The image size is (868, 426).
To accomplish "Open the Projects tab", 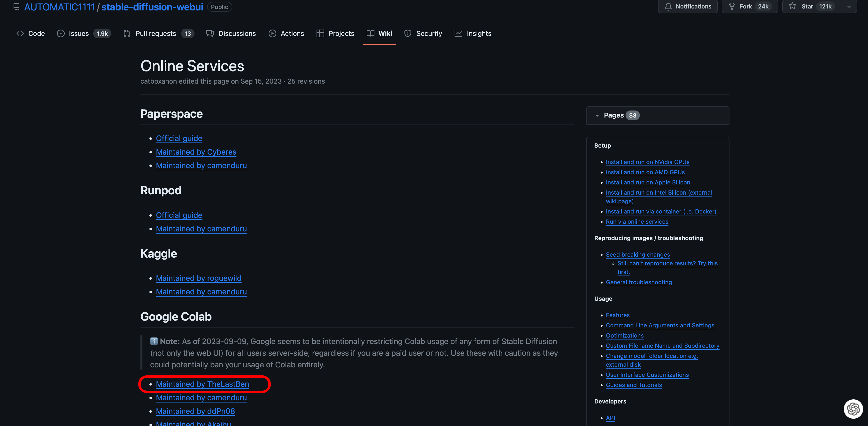I will click(x=341, y=33).
